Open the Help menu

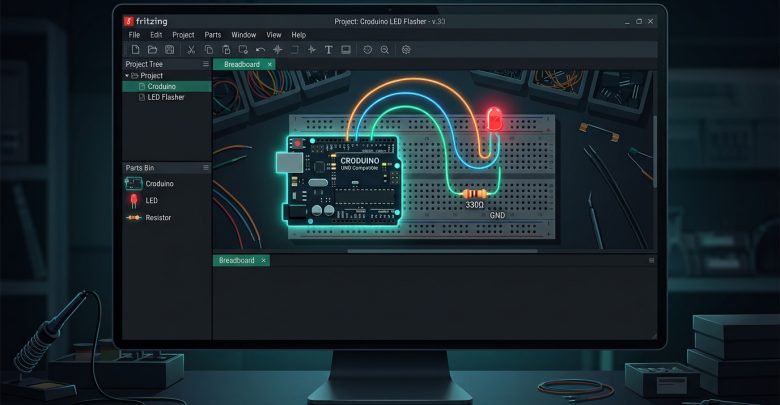[298, 35]
